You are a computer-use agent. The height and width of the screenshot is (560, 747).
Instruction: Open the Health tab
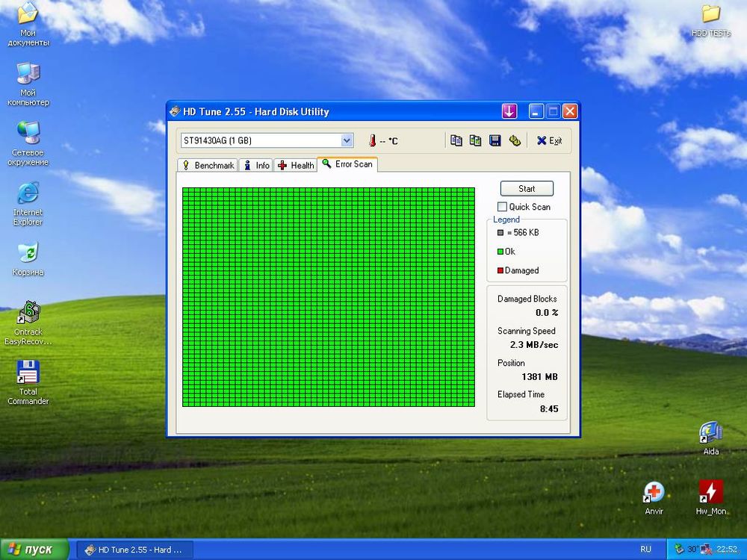(295, 165)
